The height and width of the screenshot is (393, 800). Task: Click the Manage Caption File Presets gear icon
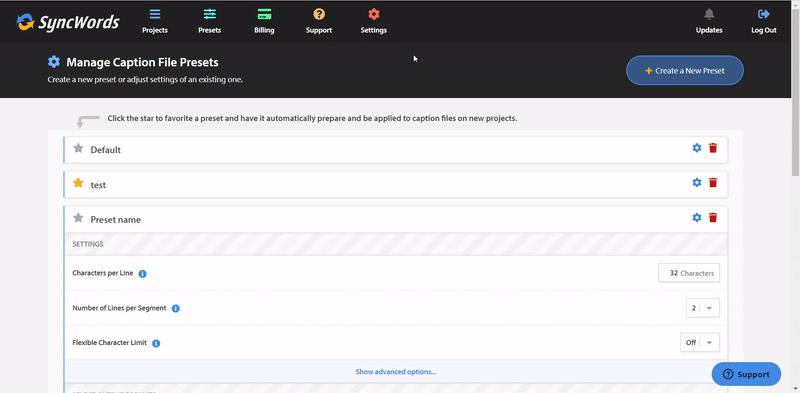(54, 62)
